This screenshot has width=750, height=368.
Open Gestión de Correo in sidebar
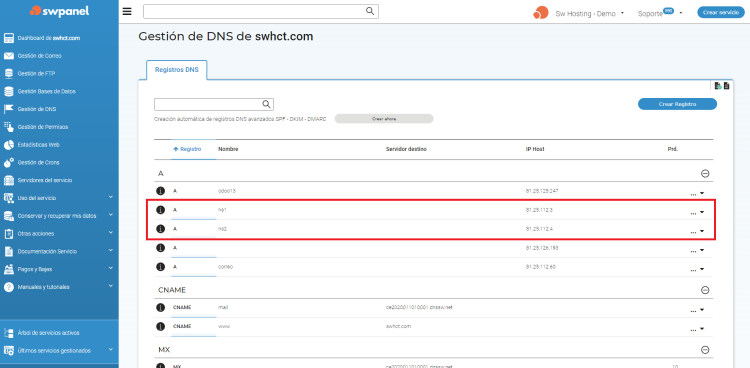tap(39, 56)
